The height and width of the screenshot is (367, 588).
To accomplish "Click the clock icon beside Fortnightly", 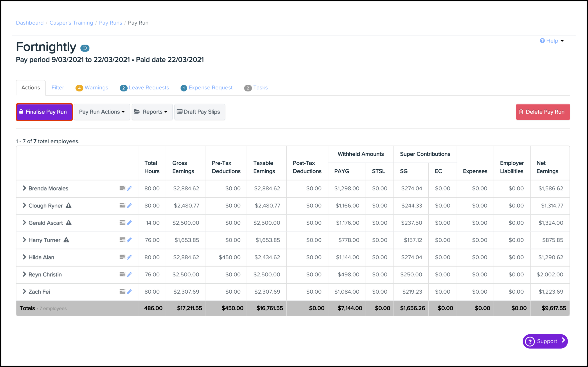I will point(85,48).
